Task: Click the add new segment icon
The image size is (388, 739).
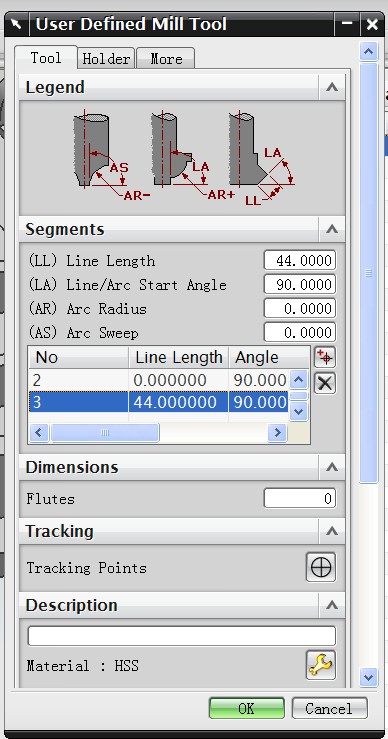Action: pos(324,358)
